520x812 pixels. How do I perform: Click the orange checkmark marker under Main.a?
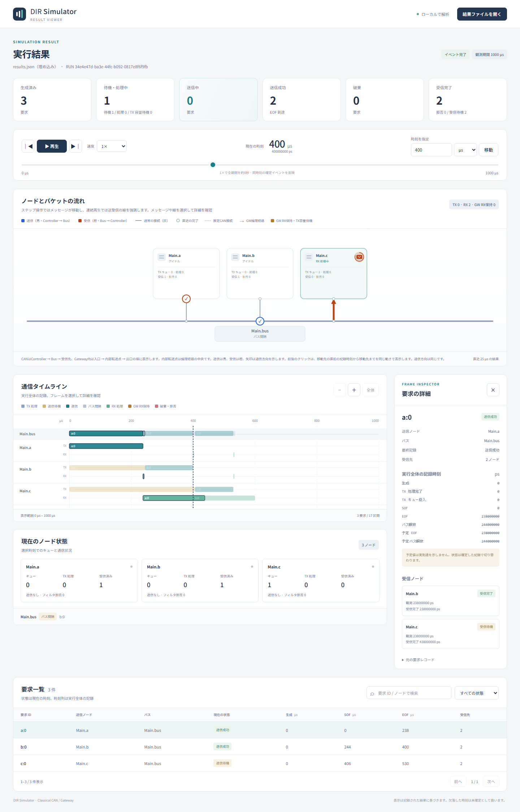pyautogui.click(x=186, y=299)
